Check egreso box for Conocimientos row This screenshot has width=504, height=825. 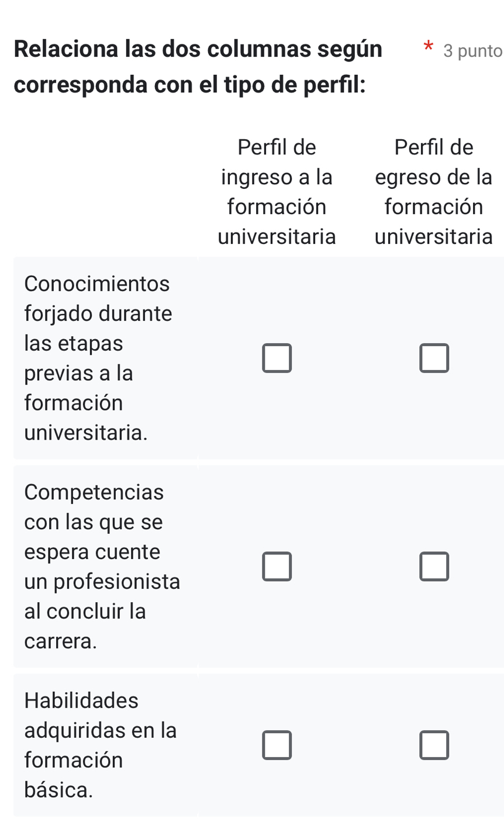434,358
